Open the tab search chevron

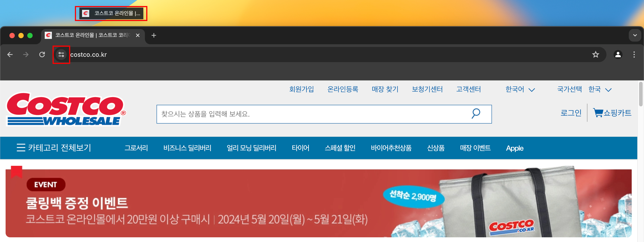635,36
